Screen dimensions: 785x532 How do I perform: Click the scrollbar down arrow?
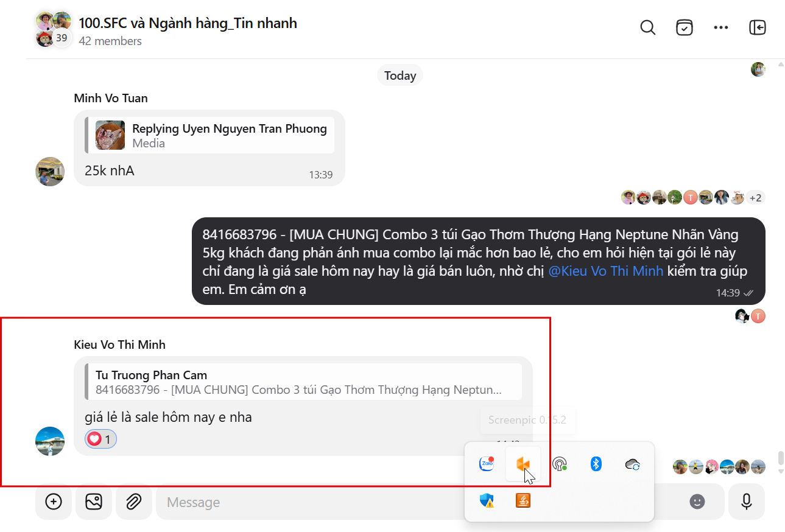(x=781, y=471)
